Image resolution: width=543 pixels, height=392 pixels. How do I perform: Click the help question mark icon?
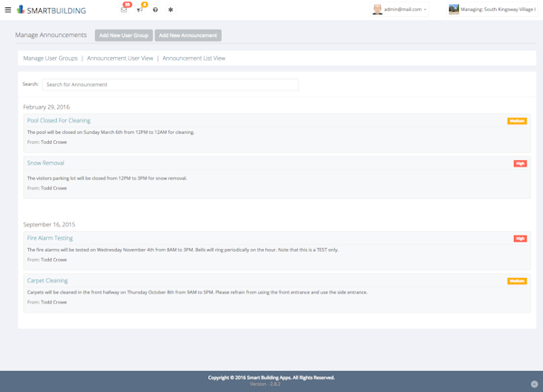coord(156,10)
